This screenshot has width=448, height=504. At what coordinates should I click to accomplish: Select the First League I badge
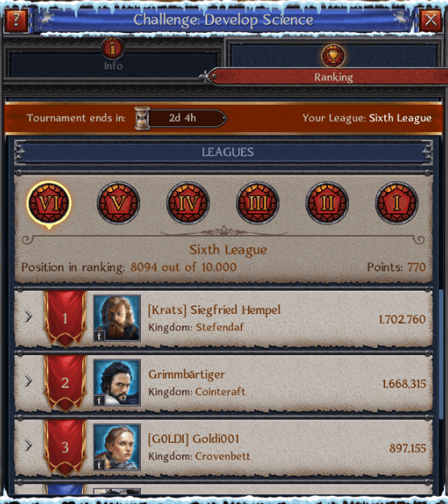click(397, 203)
